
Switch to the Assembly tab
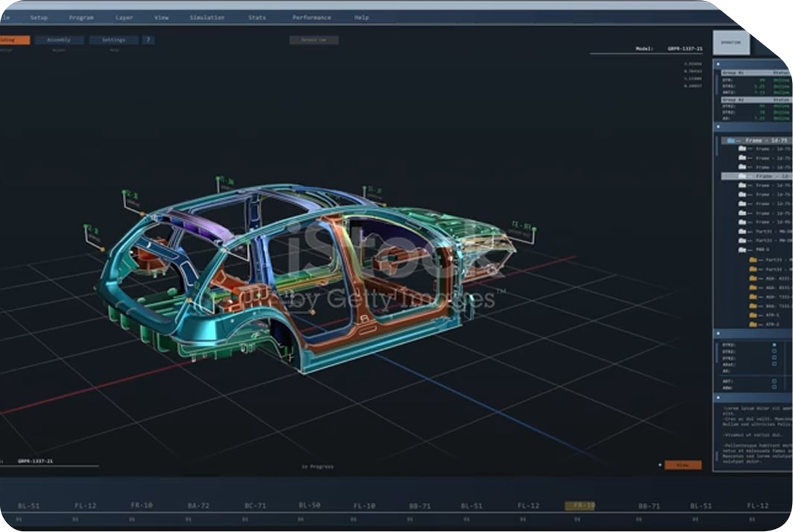(x=59, y=40)
